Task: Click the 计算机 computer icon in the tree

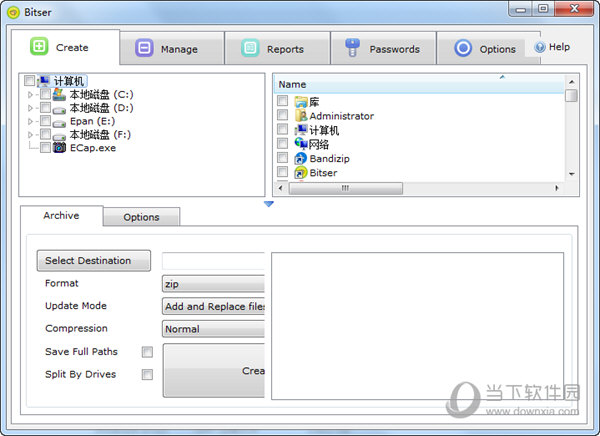Action: point(44,81)
